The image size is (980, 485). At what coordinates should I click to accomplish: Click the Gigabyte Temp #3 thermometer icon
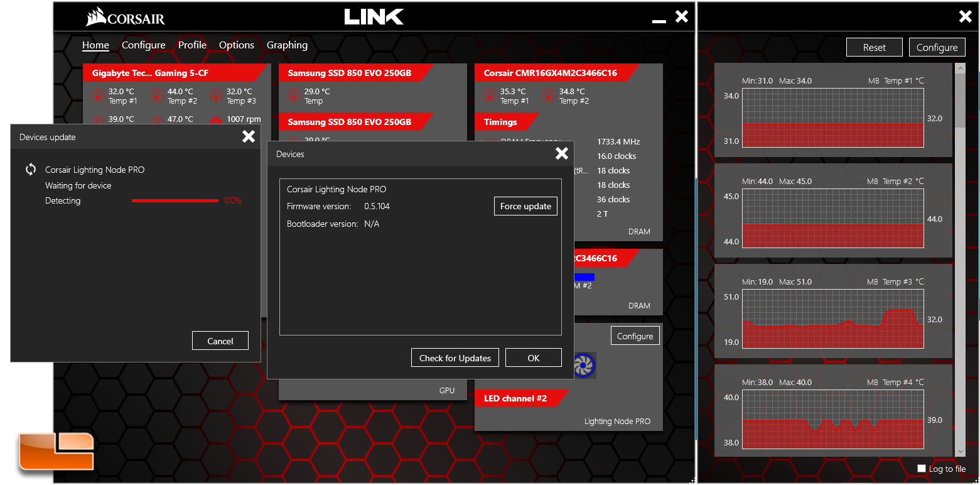216,96
